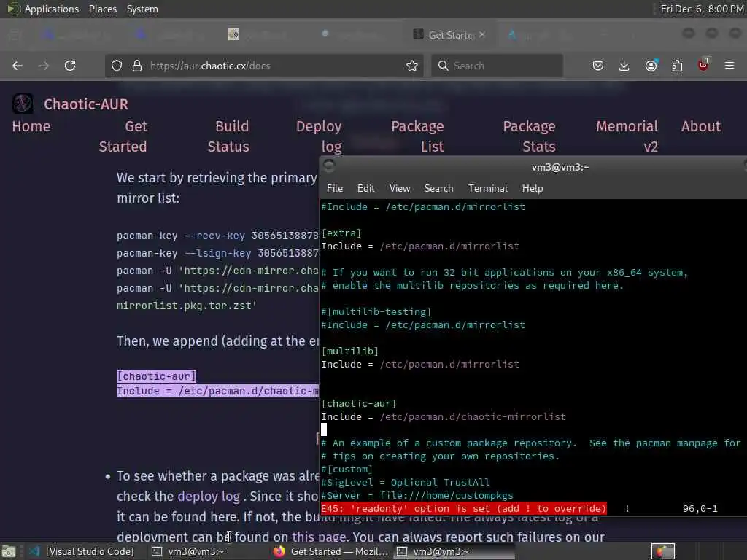Click the #[custom] line in terminal
The width and height of the screenshot is (747, 560).
tap(347, 469)
